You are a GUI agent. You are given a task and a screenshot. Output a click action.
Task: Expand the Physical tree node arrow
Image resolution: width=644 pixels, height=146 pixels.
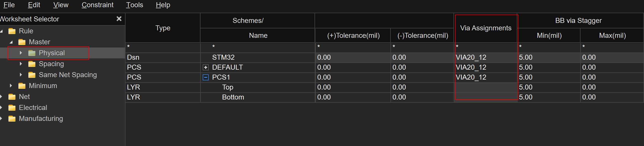[x=21, y=53]
